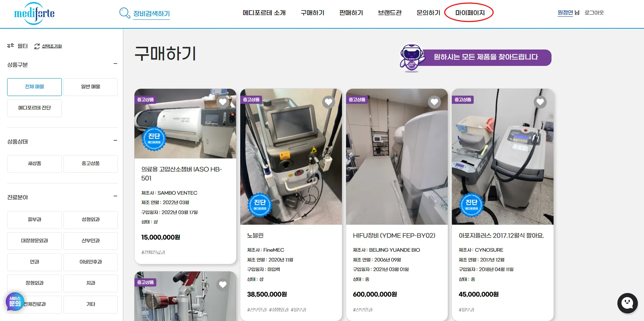Click the 장비검색하기 link
Screen dimensions: 644x321
[x=152, y=14]
